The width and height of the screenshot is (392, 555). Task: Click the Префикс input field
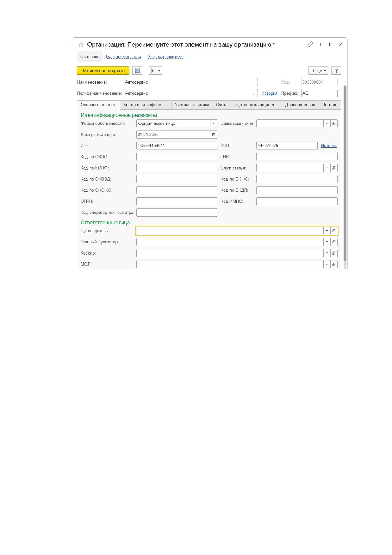click(319, 93)
